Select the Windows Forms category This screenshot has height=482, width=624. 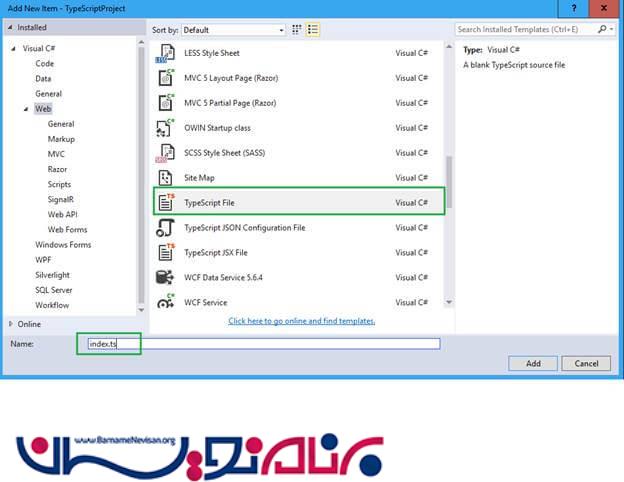63,245
